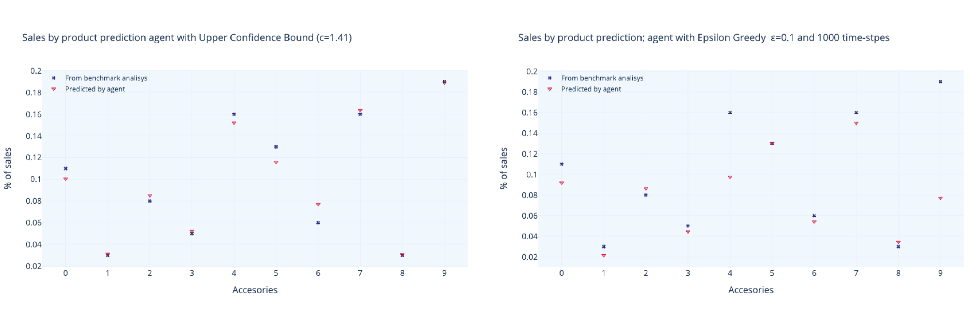Click predicted marker for accessory 7 in Epsilon Greedy chart
The width and height of the screenshot is (980, 311).
[856, 123]
